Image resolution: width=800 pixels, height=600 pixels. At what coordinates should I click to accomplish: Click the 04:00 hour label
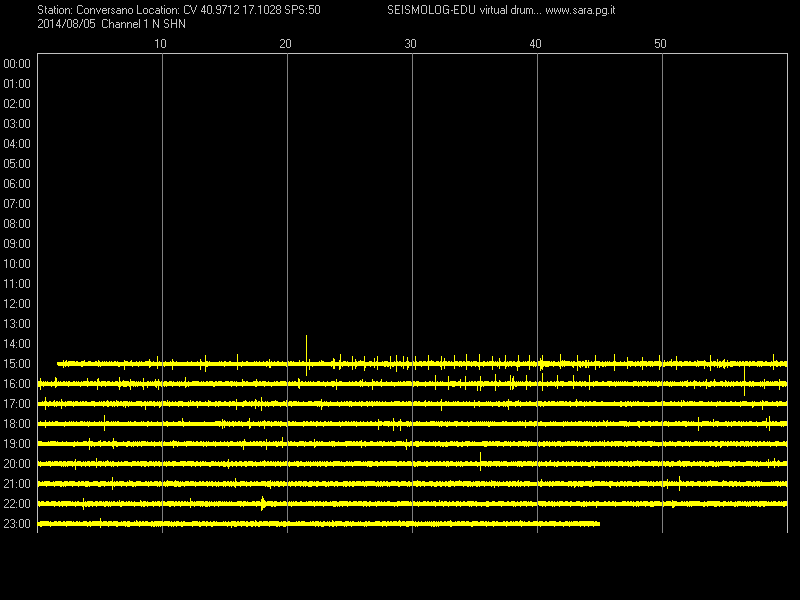click(x=17, y=144)
